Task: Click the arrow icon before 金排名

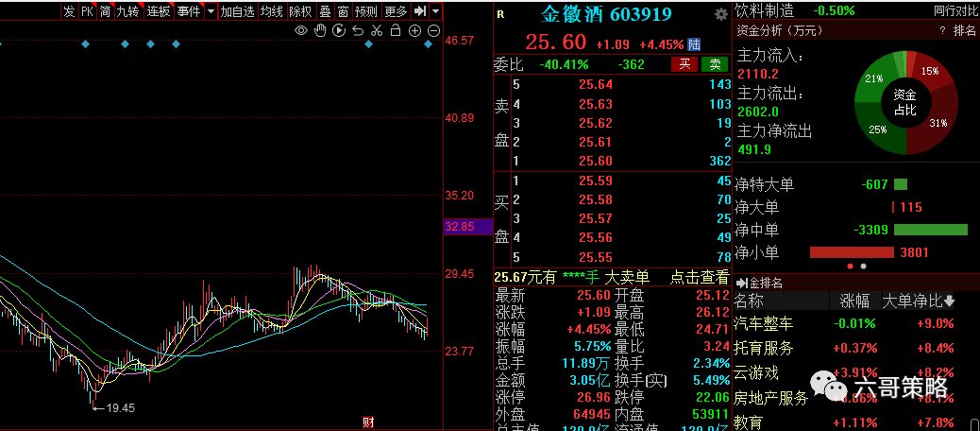Action: point(740,284)
